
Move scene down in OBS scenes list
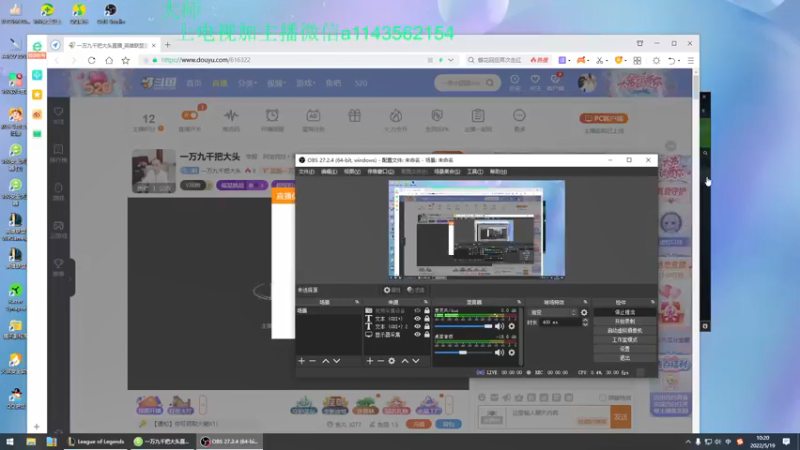click(x=337, y=361)
